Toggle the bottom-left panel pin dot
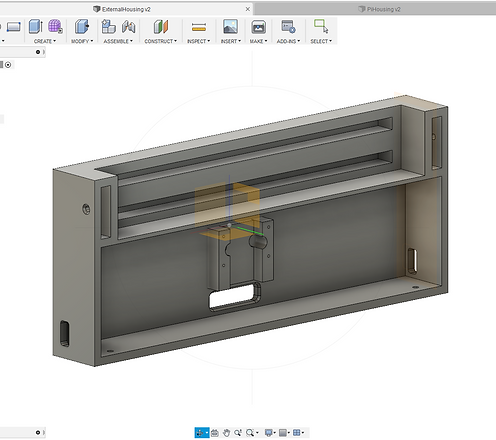 pyautogui.click(x=38, y=432)
